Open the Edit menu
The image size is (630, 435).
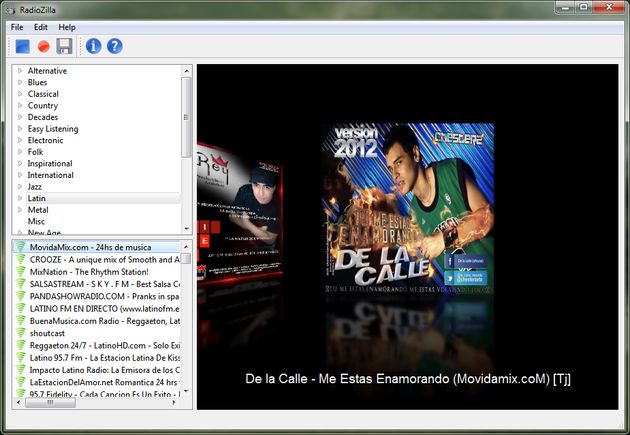pos(41,27)
